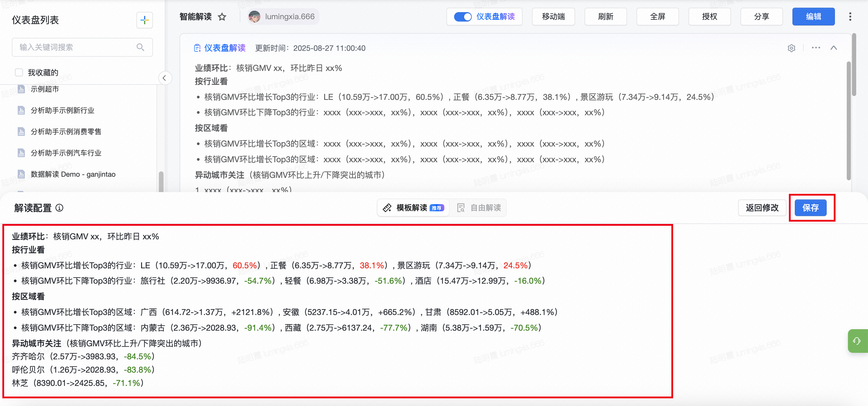
Task: Select the 模板解读 tab
Action: point(413,208)
